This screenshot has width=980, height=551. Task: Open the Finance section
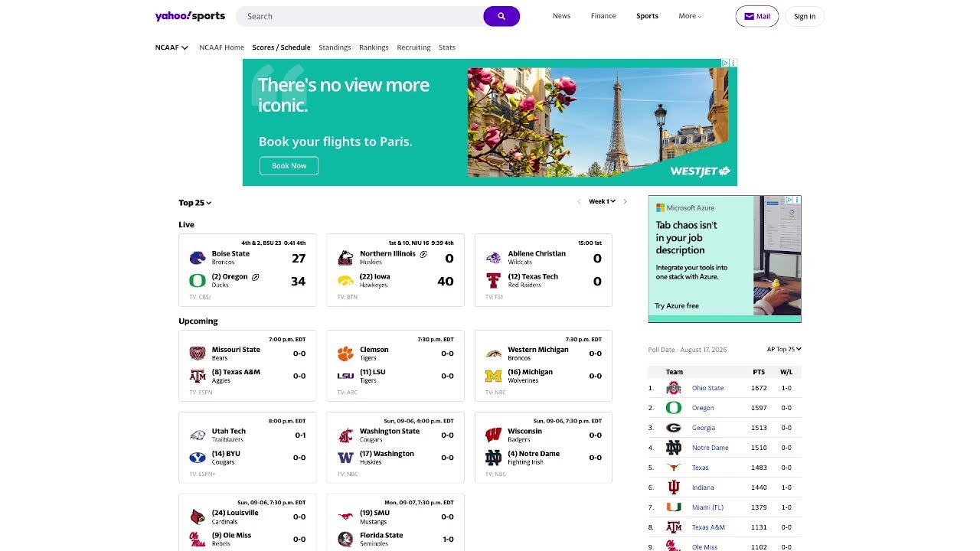pos(603,16)
